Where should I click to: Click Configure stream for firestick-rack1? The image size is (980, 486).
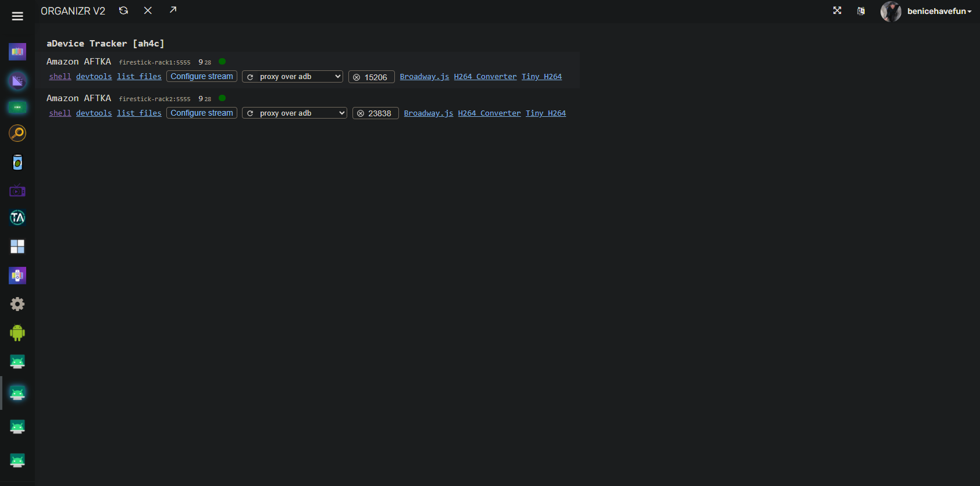202,77
